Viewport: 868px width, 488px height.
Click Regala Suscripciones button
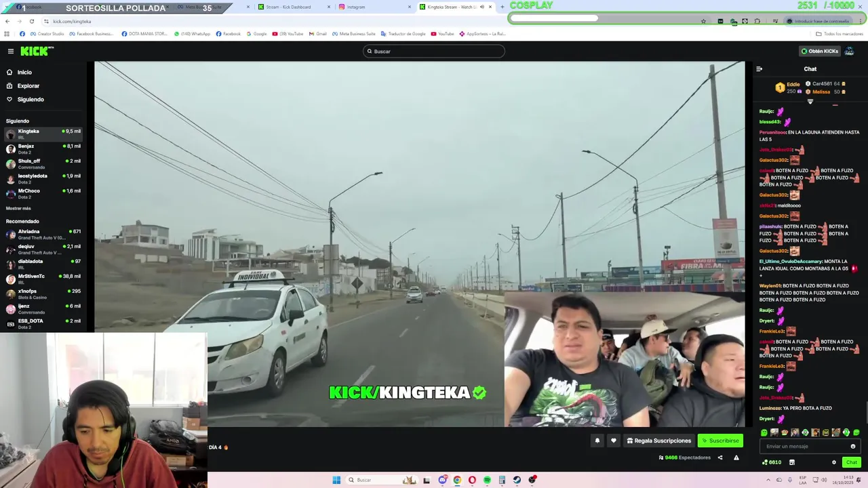658,441
